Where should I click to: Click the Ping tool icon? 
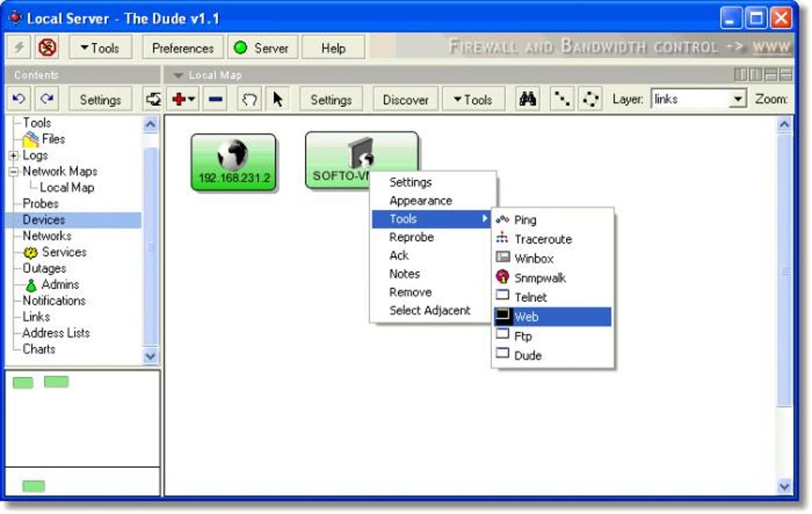(502, 220)
